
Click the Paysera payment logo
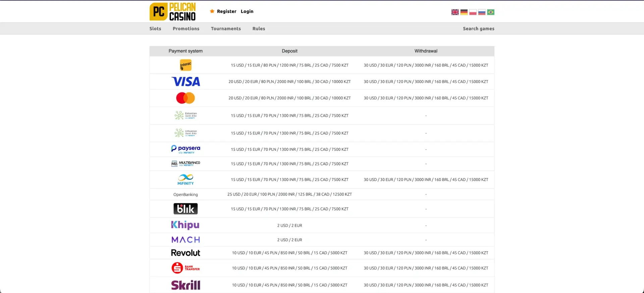185,149
